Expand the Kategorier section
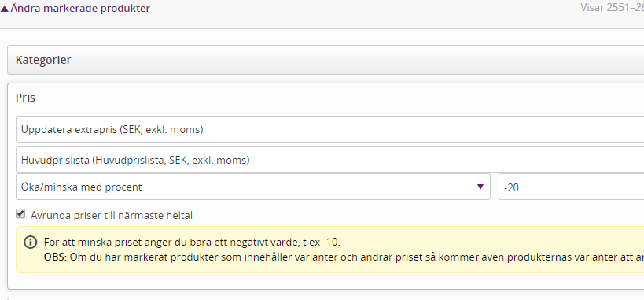Viewport: 644px width, 300px height. (x=326, y=60)
